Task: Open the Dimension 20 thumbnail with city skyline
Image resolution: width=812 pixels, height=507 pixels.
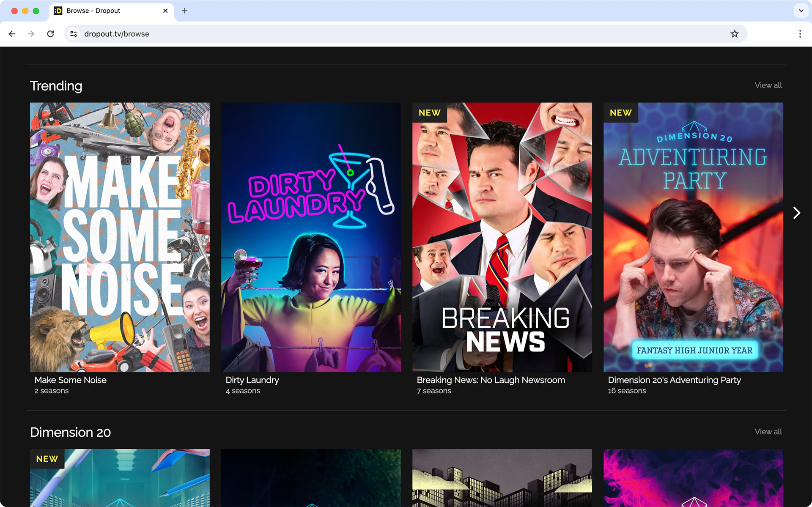Action: click(x=502, y=478)
